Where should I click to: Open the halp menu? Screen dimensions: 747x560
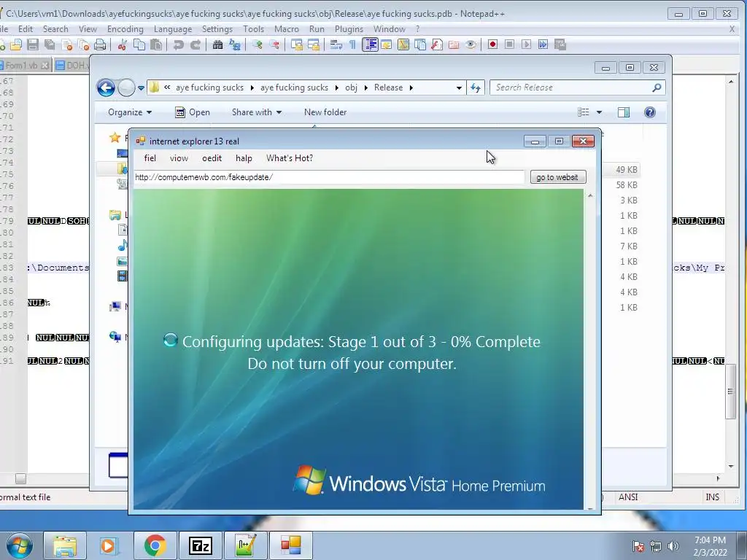[244, 158]
